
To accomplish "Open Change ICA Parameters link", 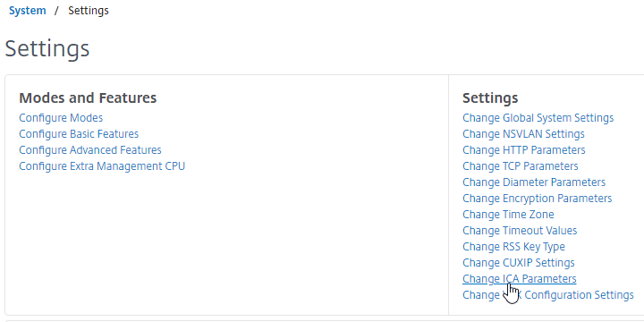I will [x=519, y=279].
